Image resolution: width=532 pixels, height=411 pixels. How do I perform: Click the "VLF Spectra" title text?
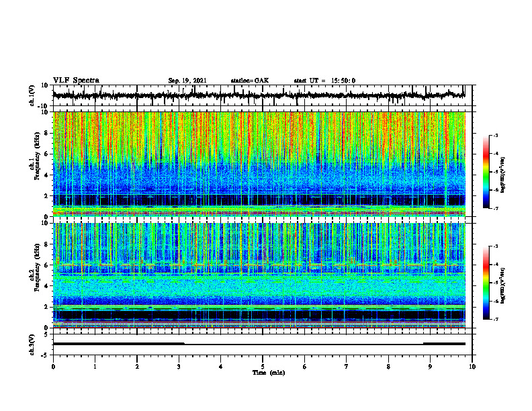click(x=76, y=81)
